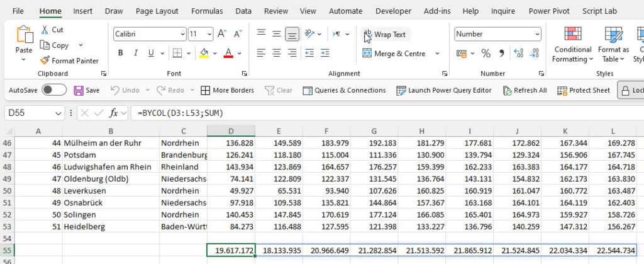Open the Page Layout tab
This screenshot has width=644, height=264.
coord(157,11)
